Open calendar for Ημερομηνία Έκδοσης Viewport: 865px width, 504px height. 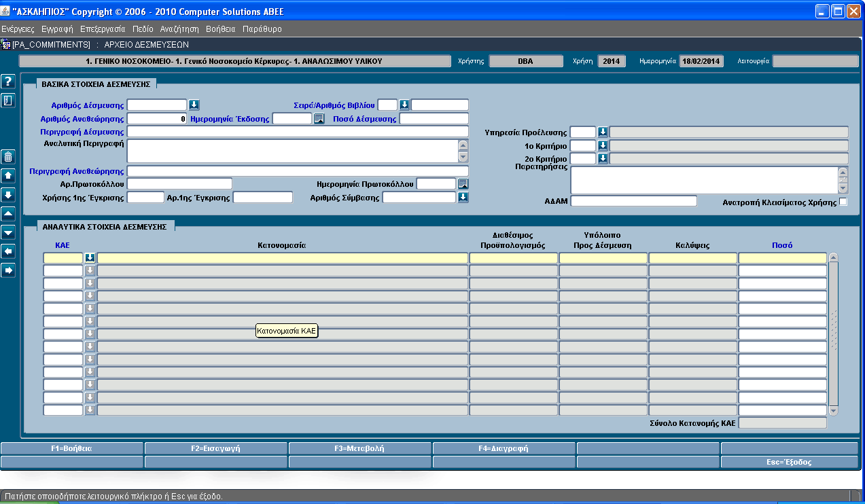point(319,119)
